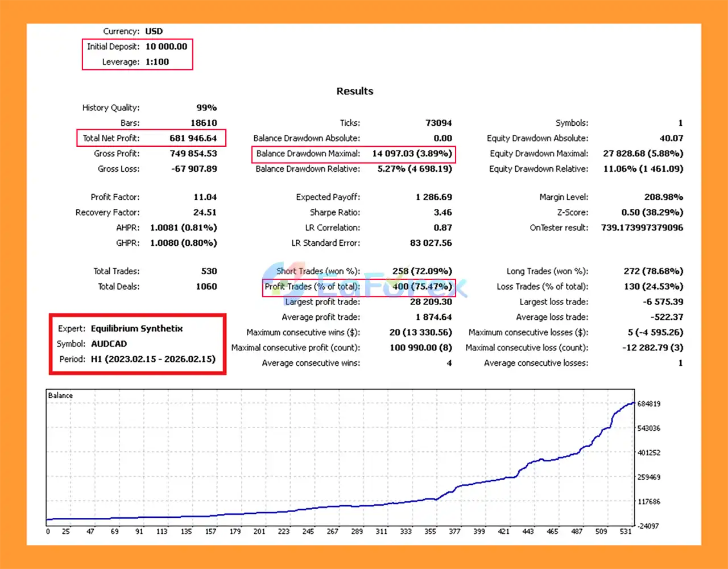This screenshot has height=569, width=728.
Task: Select the H1 period date range
Action: click(153, 360)
